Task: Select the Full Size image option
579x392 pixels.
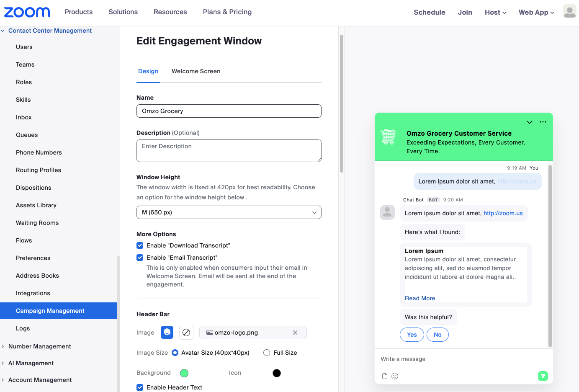Action: click(x=267, y=353)
